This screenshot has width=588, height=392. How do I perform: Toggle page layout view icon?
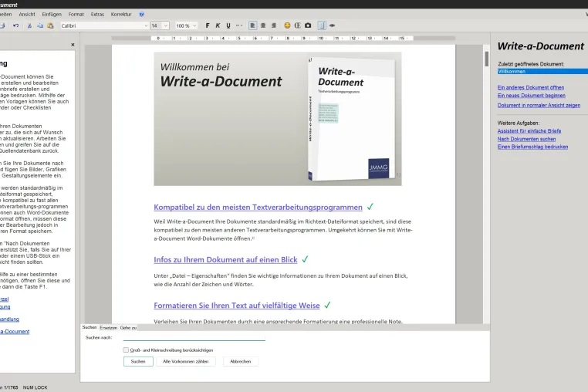pyautogui.click(x=321, y=25)
